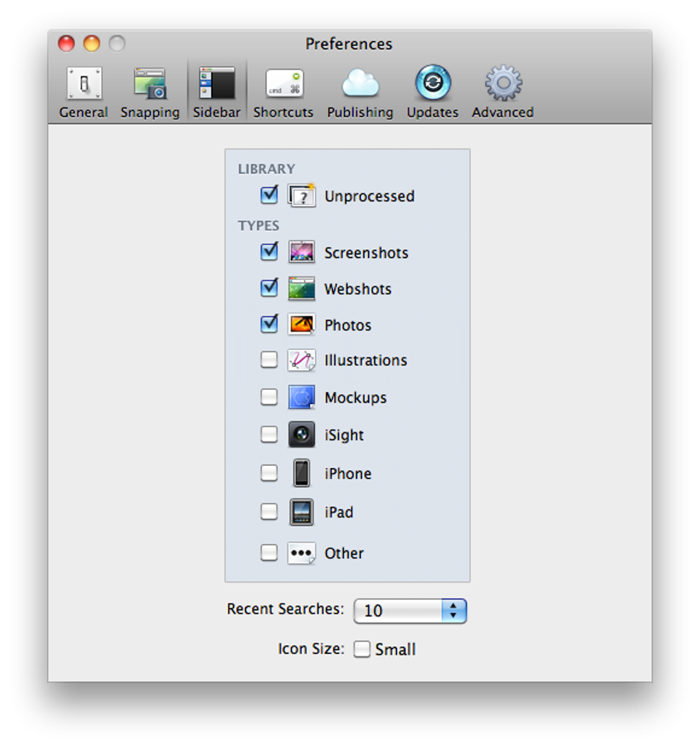Click the Recent Searches stepper arrows
Screen dimensions: 700x748
click(x=454, y=611)
